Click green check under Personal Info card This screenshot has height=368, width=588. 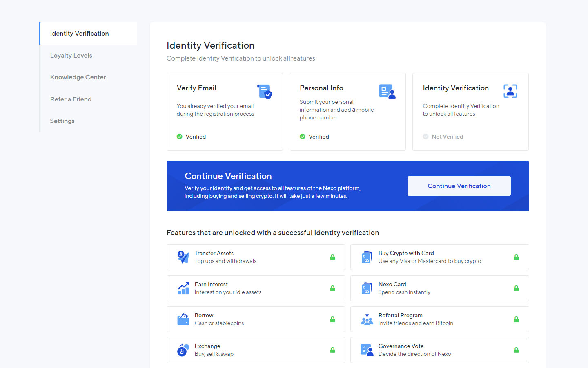click(x=303, y=137)
